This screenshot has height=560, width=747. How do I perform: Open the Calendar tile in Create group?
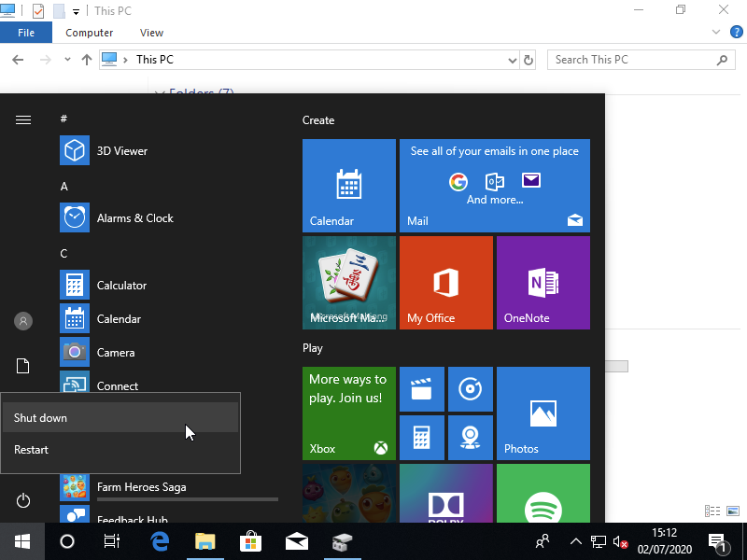(x=348, y=186)
